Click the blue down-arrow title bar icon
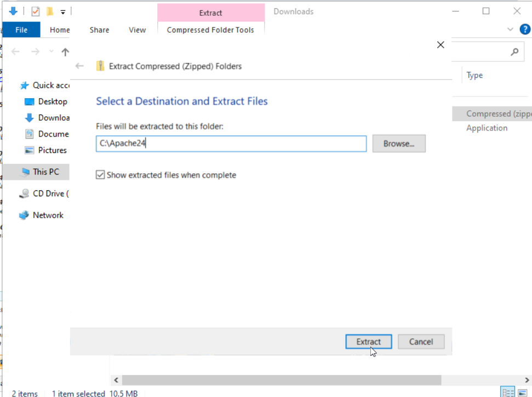532x397 pixels. tap(13, 11)
